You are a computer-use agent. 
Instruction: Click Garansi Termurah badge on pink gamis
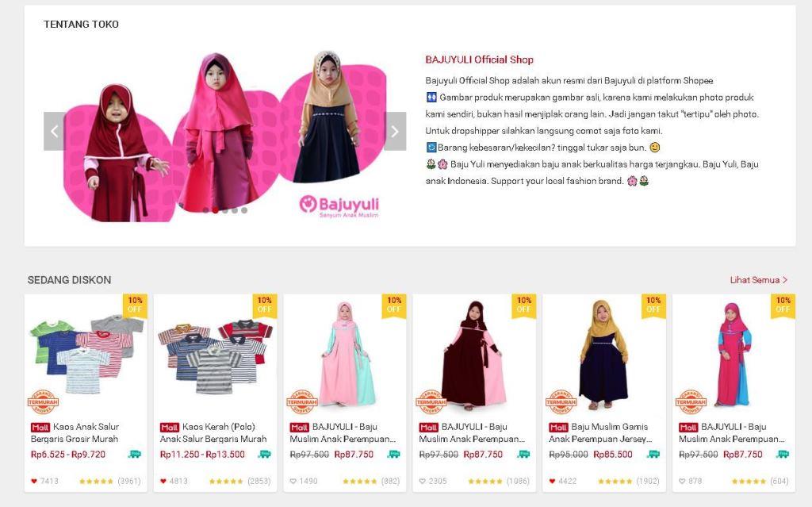point(302,401)
